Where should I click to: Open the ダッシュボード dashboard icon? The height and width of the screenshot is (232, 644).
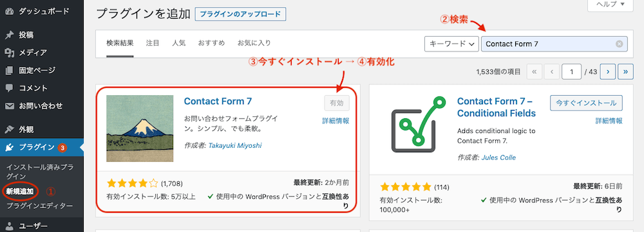[10, 12]
